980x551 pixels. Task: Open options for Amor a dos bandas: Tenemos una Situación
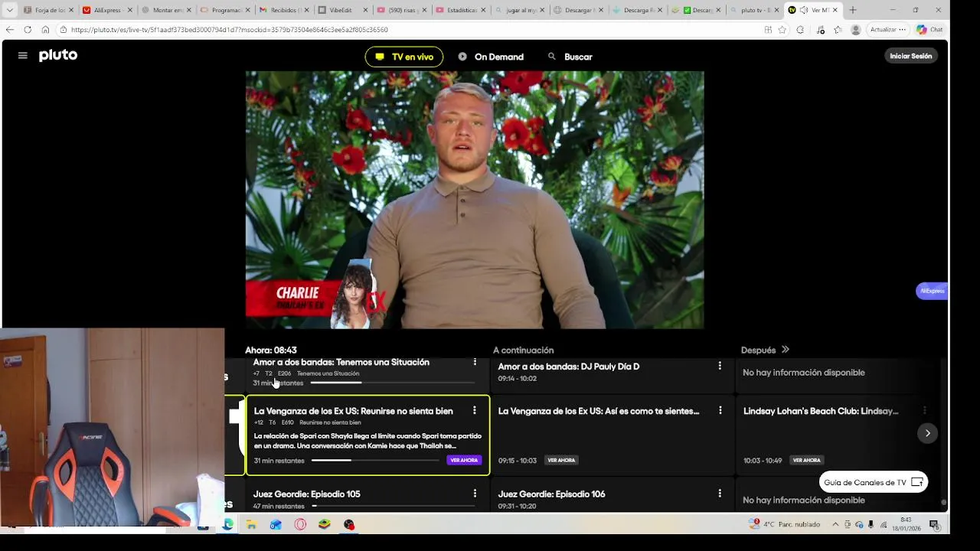[475, 362]
